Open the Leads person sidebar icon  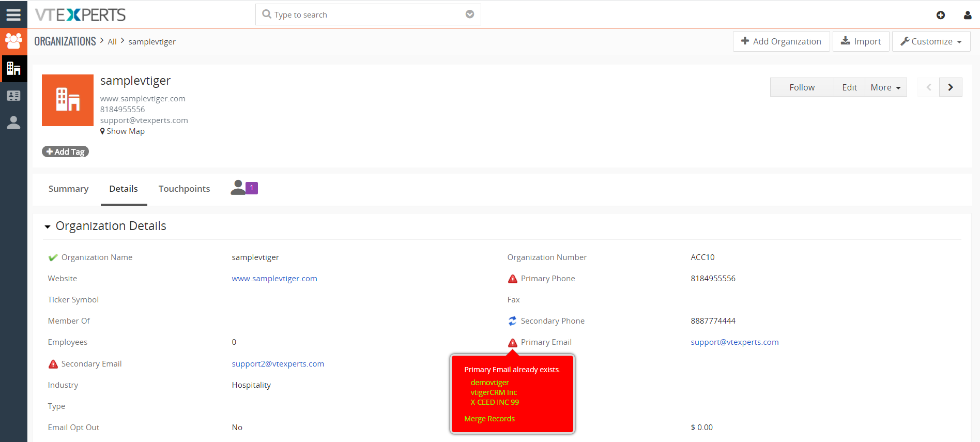point(13,123)
